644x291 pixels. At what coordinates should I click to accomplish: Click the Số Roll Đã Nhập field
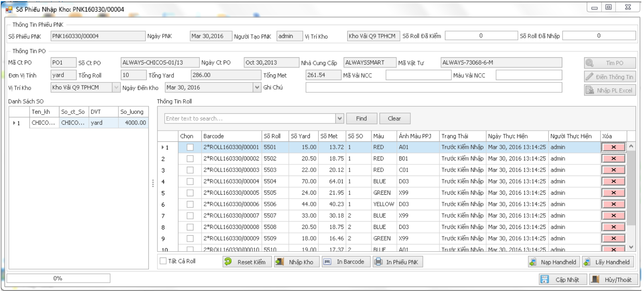coord(599,35)
